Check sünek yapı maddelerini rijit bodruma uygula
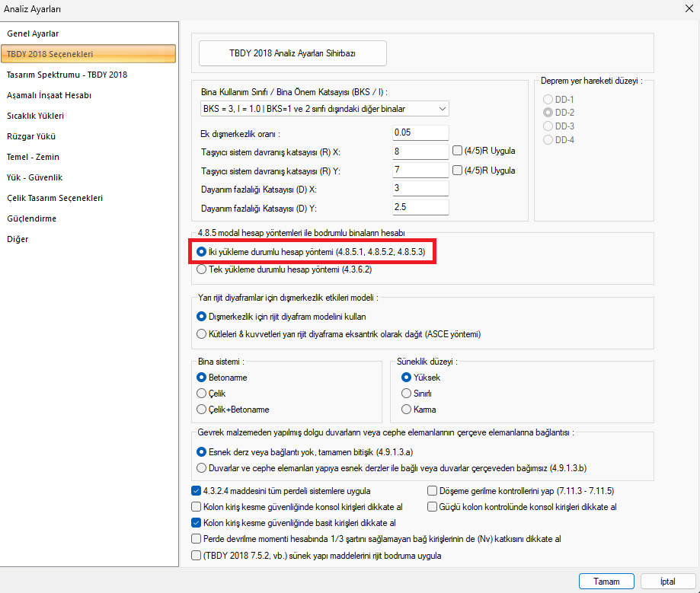Screen dimensions: 700x593 point(197,556)
